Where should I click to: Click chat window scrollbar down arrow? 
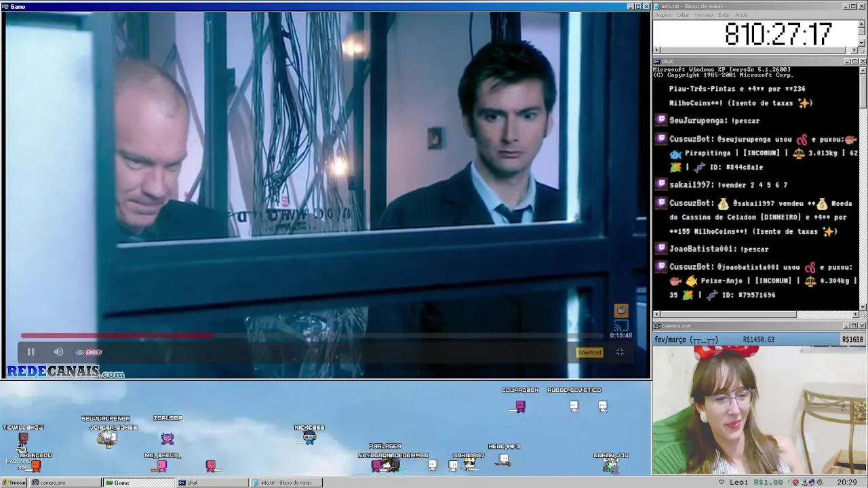863,307
